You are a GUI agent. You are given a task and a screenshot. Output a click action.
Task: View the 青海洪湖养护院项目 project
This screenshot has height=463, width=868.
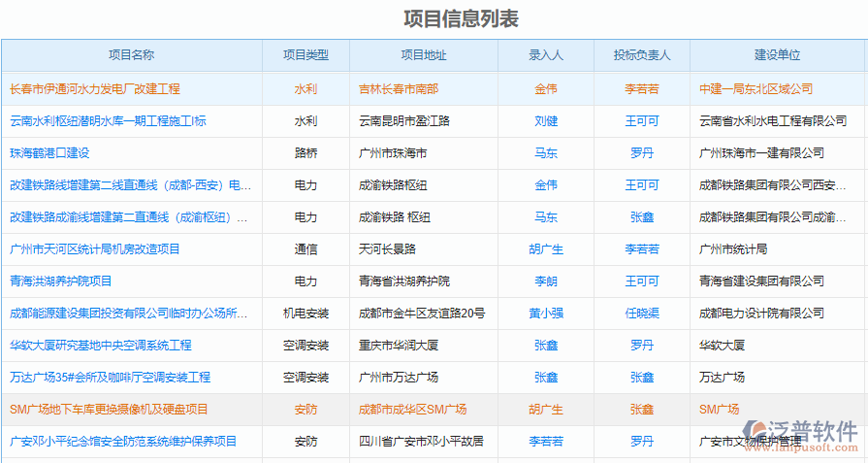coord(61,281)
